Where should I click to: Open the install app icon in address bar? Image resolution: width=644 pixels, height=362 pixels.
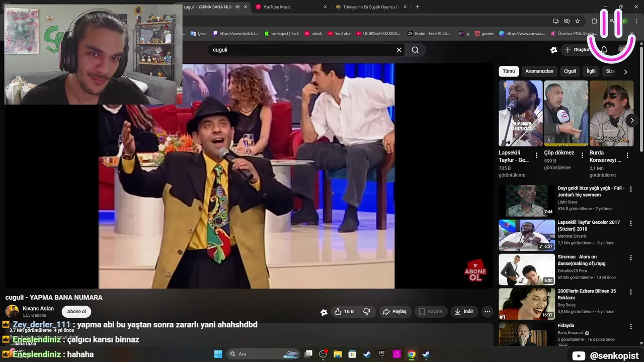coord(556,21)
